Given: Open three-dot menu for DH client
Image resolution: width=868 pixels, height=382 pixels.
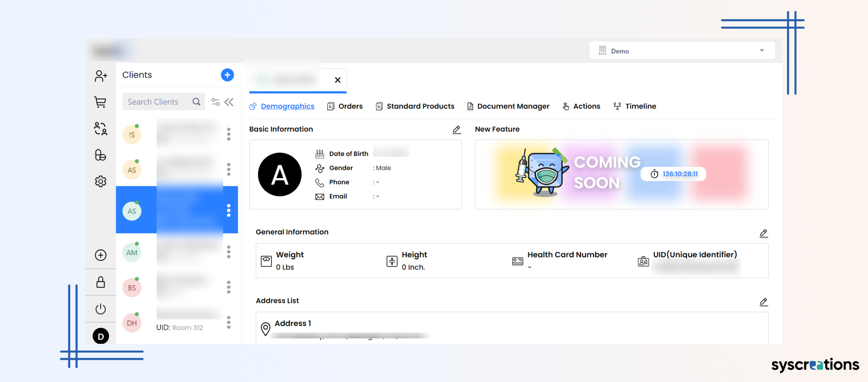Looking at the screenshot, I should (228, 322).
